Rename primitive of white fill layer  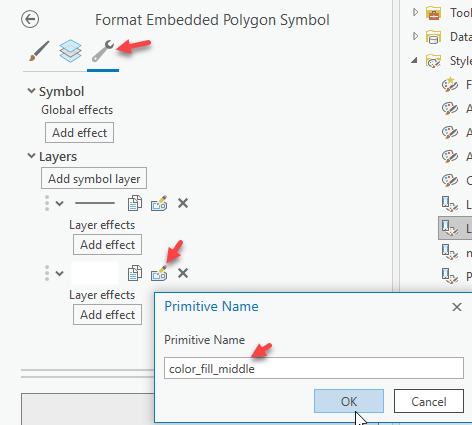(159, 273)
